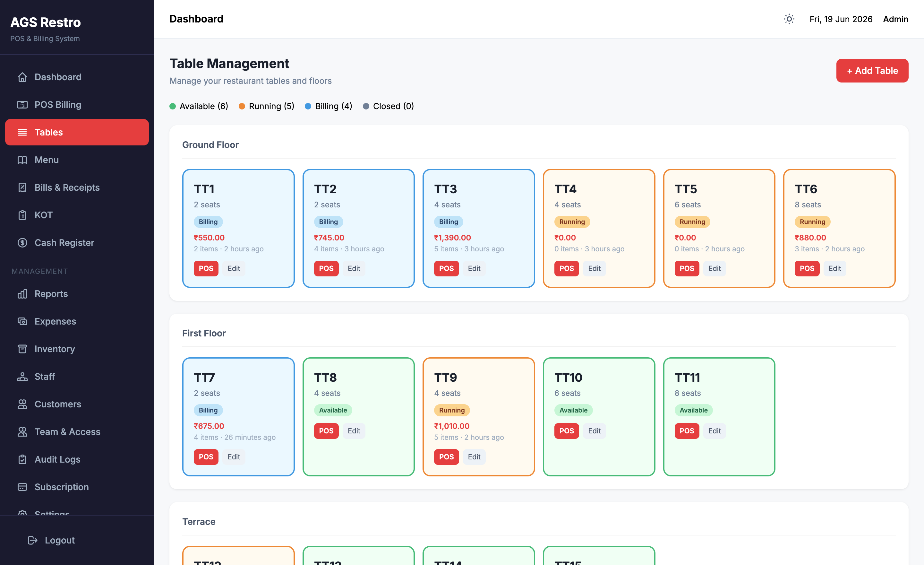Open the Inventory page
924x565 pixels.
coord(77,349)
